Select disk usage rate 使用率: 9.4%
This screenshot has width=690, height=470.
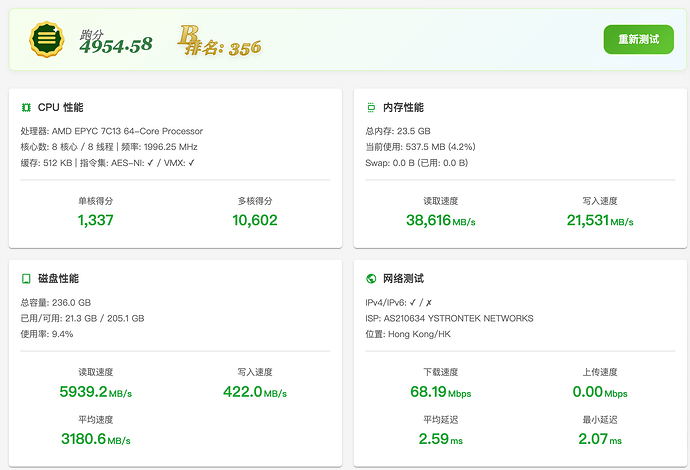coord(47,334)
